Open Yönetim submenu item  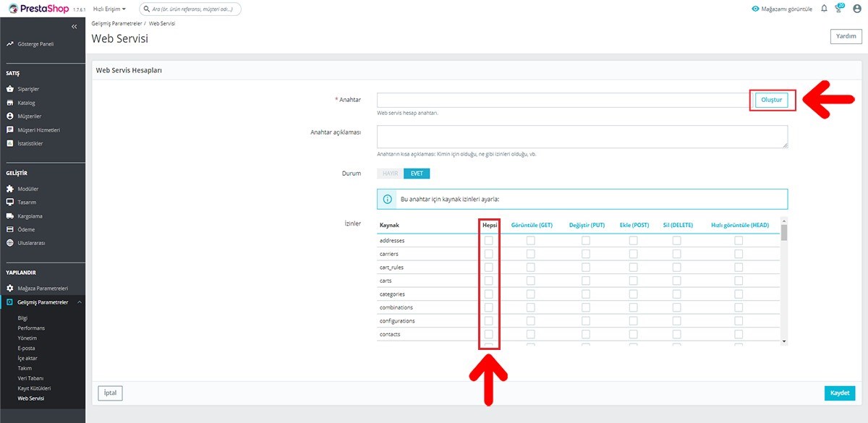tap(27, 338)
